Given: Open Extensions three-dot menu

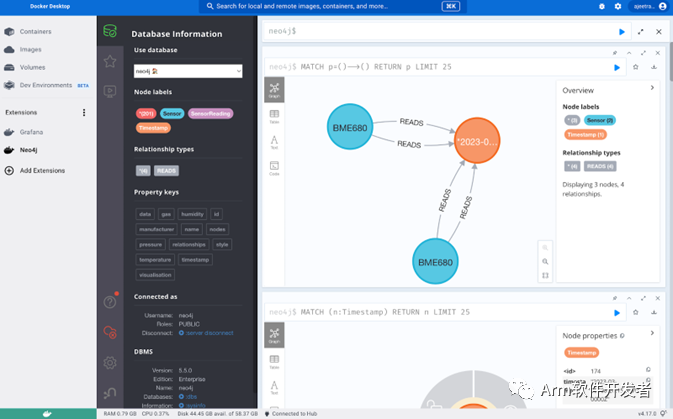Looking at the screenshot, I should (x=84, y=112).
